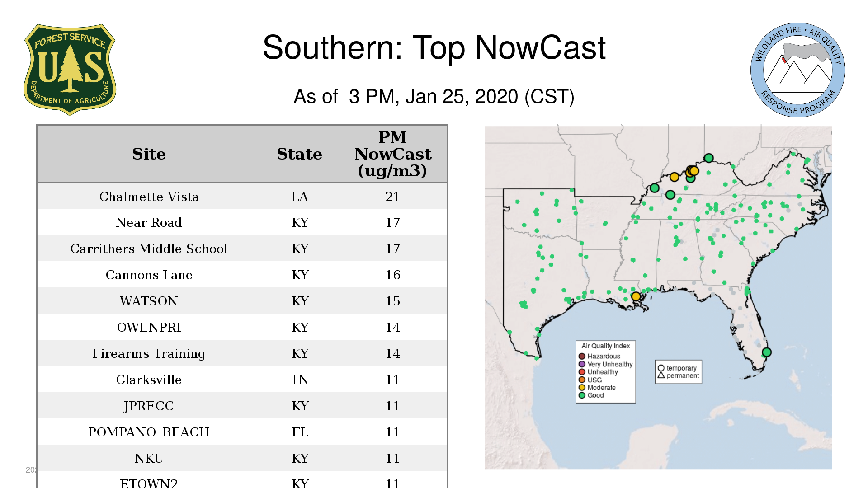Select the Carrithers Middle School site name

click(x=149, y=249)
